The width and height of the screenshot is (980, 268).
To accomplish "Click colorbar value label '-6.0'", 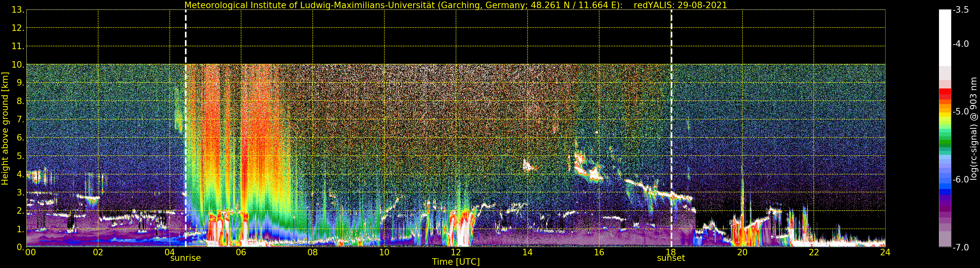I will 960,180.
